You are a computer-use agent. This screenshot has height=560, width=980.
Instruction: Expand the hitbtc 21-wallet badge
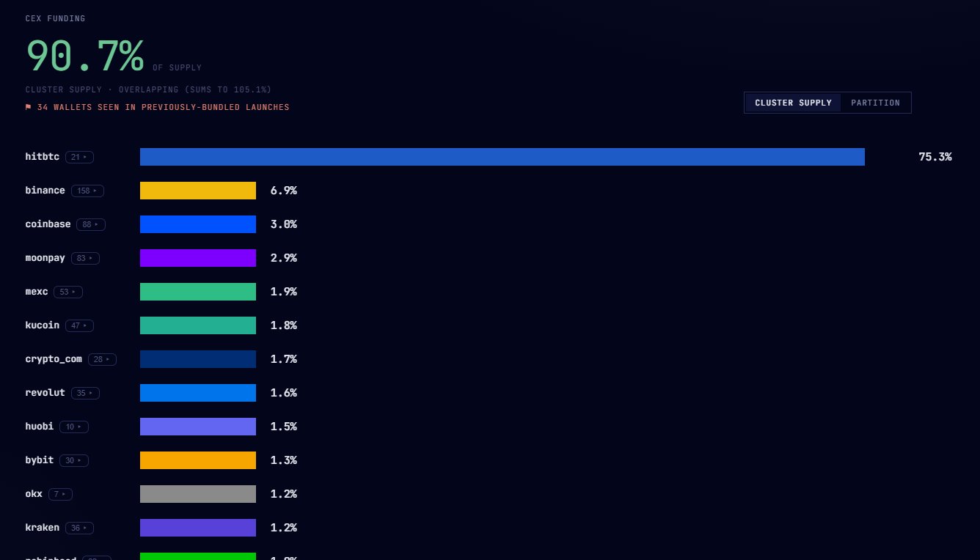[79, 157]
